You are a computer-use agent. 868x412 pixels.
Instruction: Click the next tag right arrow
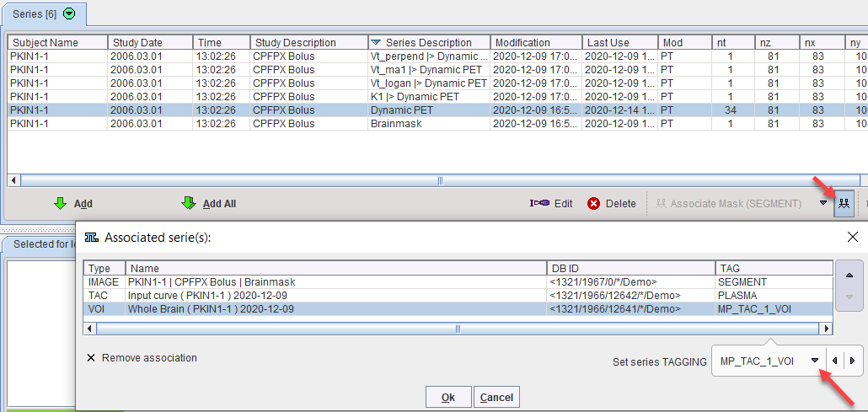pos(853,361)
